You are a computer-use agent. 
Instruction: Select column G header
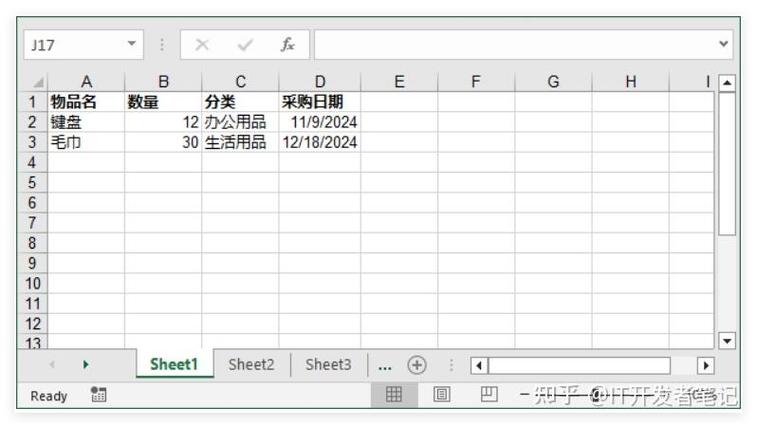pyautogui.click(x=553, y=82)
